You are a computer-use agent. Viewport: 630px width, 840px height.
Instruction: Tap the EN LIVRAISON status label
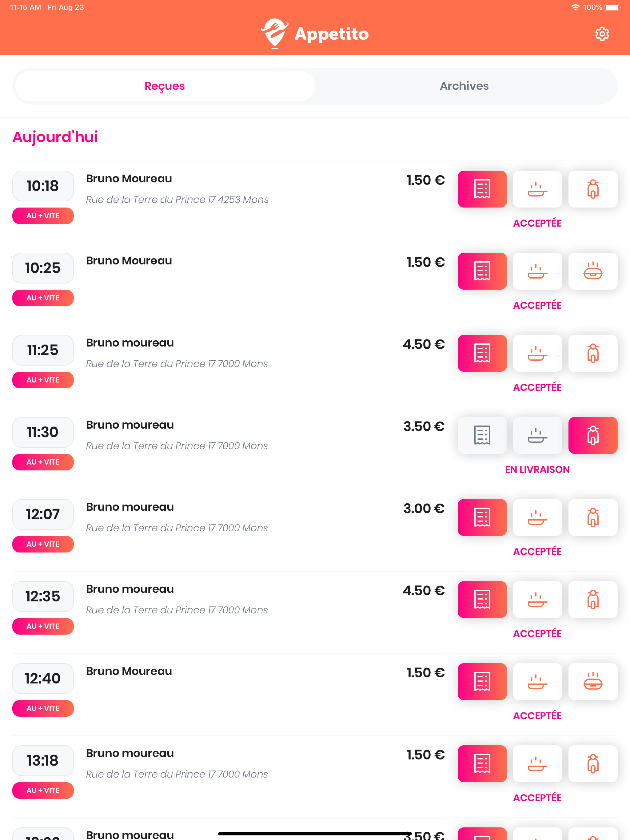(537, 470)
